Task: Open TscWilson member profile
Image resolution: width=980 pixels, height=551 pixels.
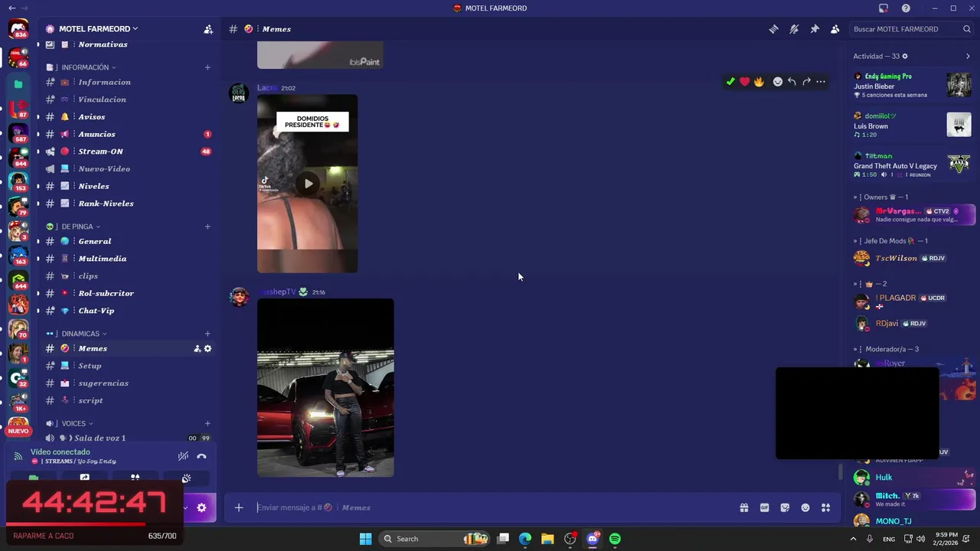Action: click(x=913, y=258)
